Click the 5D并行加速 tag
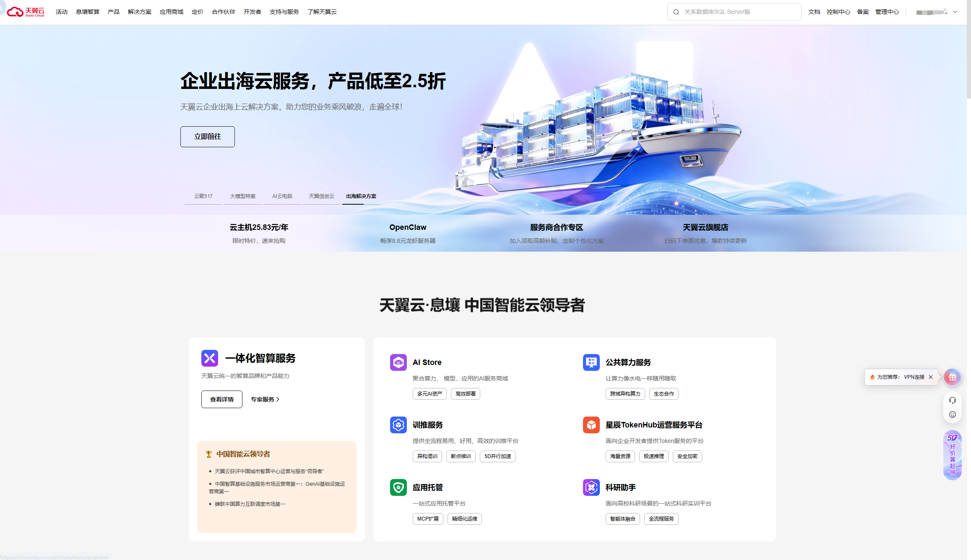This screenshot has width=971, height=560. 497,456
